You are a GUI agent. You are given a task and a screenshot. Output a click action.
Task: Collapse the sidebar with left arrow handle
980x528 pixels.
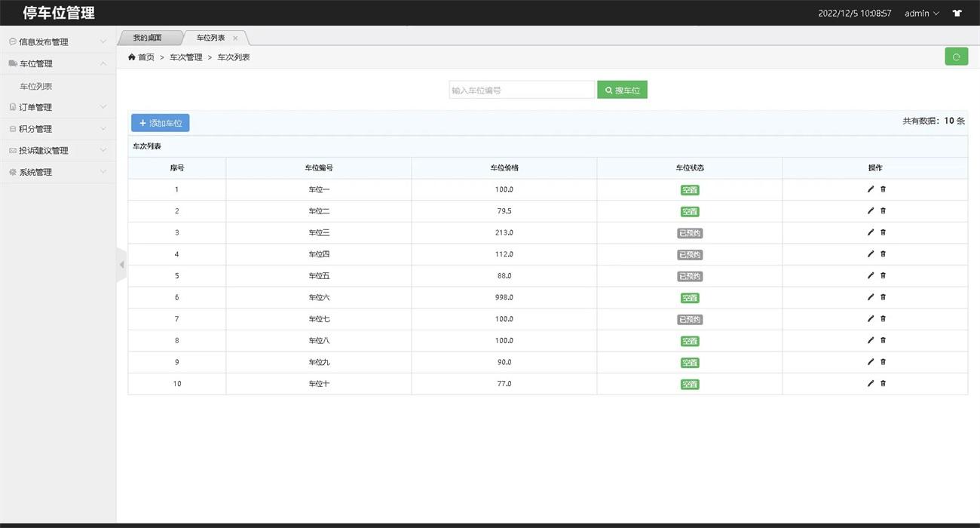pos(121,264)
